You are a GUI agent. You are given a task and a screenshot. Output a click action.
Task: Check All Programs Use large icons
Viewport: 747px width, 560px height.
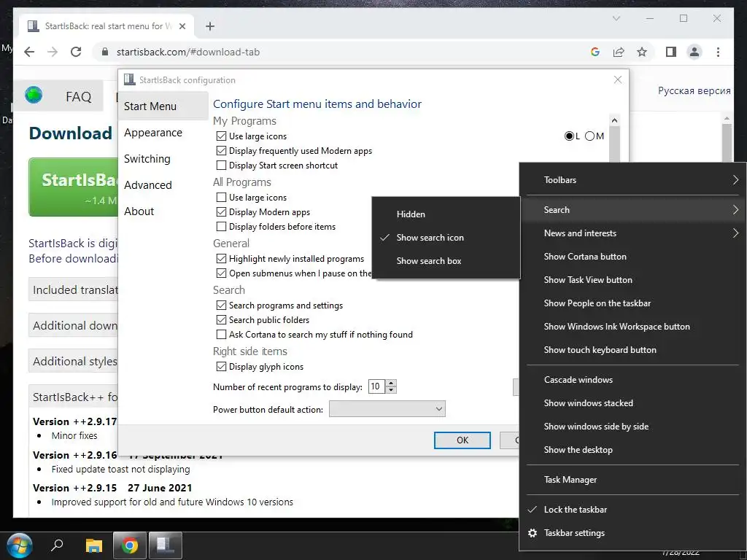click(221, 197)
